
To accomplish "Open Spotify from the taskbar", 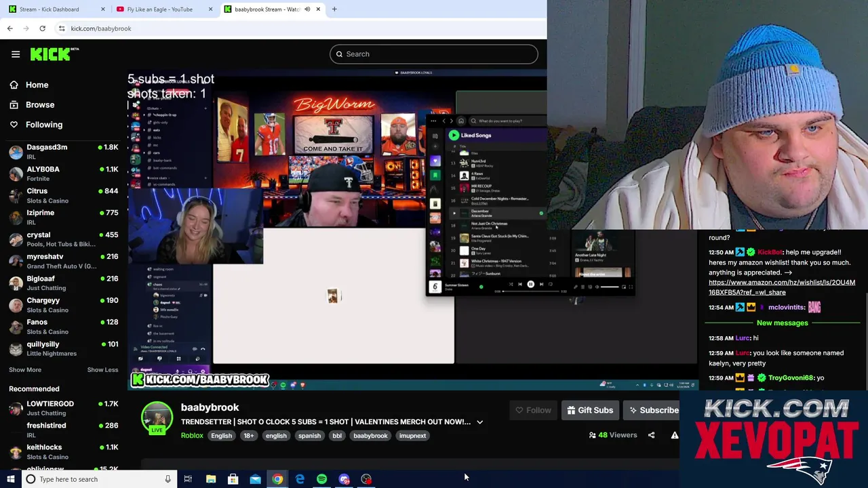I will (x=321, y=479).
